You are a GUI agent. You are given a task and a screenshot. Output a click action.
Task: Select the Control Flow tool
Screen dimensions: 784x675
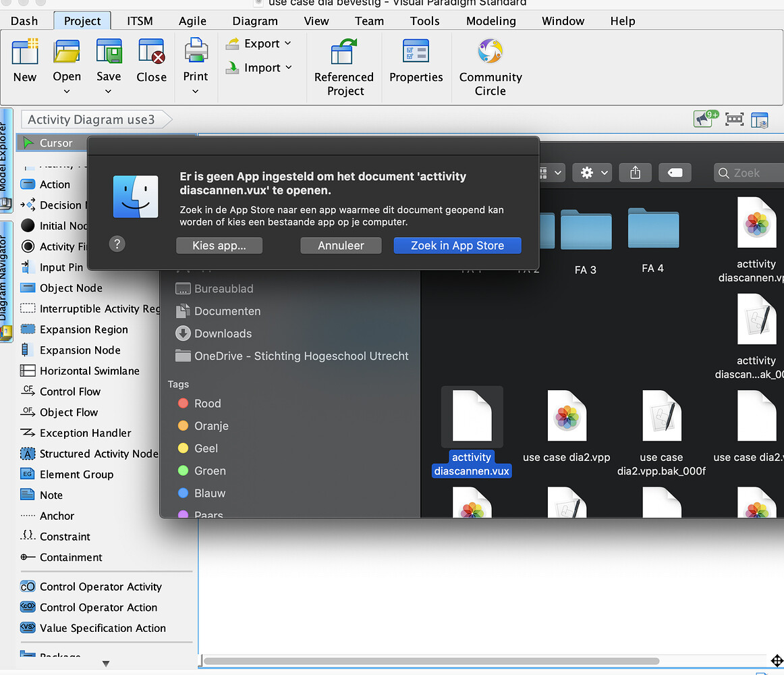(61, 391)
